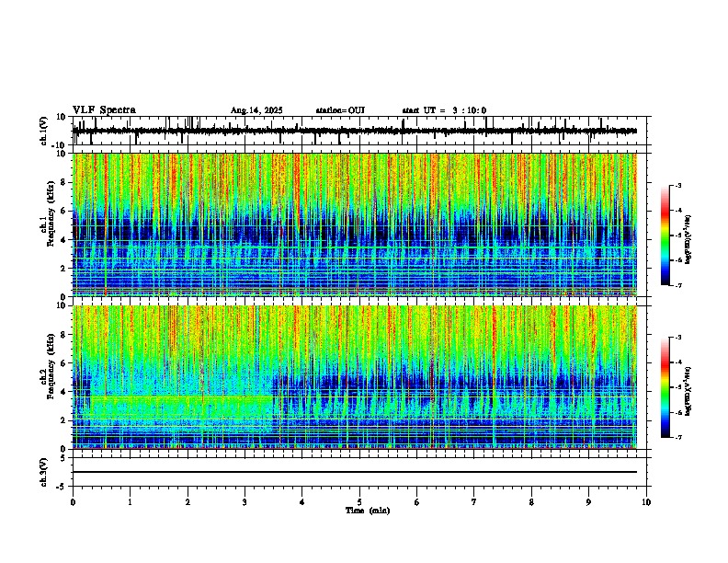Image resolution: width=728 pixels, height=563 pixels.
Task: Click time axis tick label "4"
Action: tap(302, 502)
